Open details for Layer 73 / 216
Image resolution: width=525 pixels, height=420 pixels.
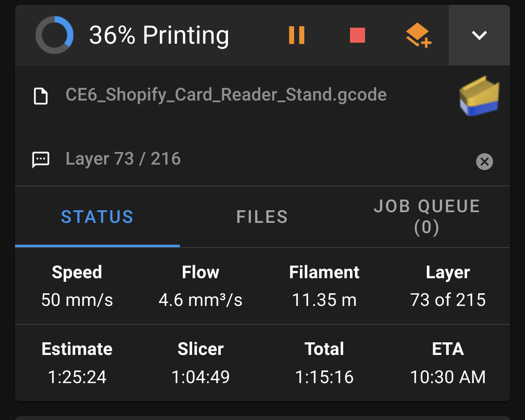123,159
